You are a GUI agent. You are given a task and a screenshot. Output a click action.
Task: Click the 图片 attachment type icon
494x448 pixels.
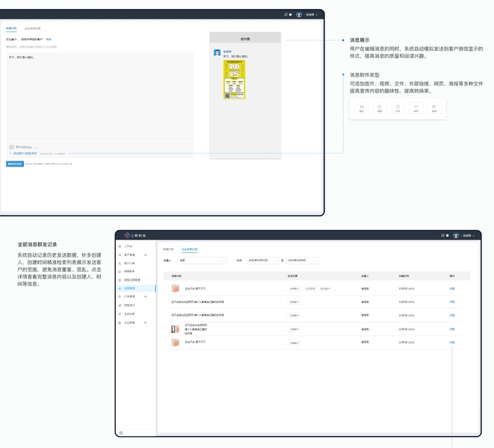(x=362, y=108)
